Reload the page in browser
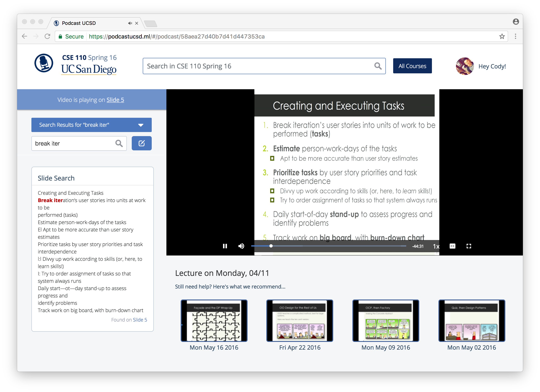 pos(47,36)
